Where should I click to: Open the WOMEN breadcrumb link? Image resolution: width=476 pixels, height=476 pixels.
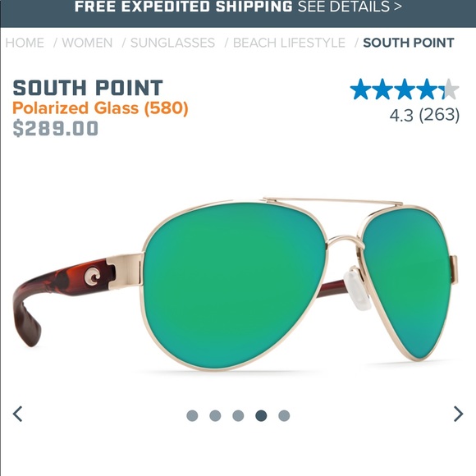click(x=88, y=43)
